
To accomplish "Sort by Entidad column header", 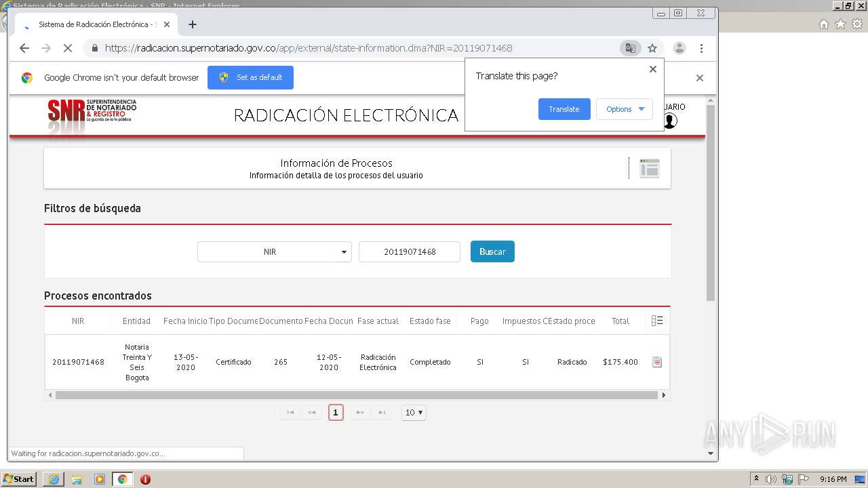I will (x=137, y=321).
